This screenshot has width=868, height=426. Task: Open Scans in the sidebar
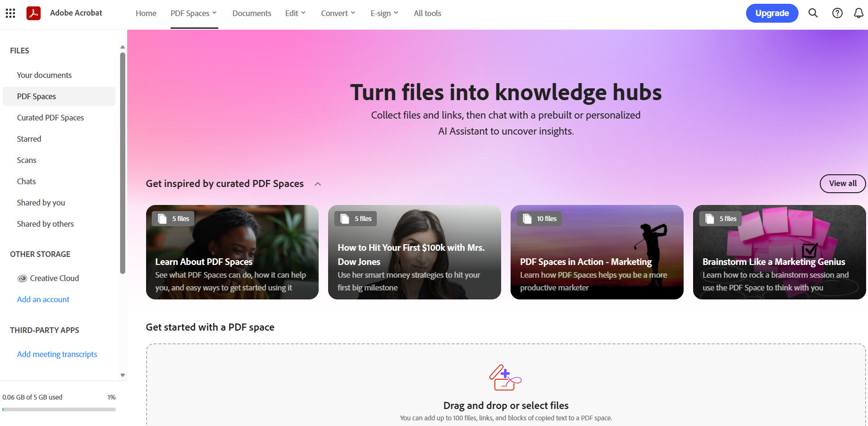59,160
